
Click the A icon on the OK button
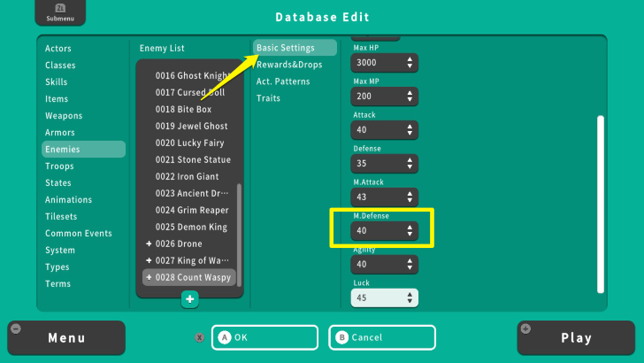coord(225,337)
